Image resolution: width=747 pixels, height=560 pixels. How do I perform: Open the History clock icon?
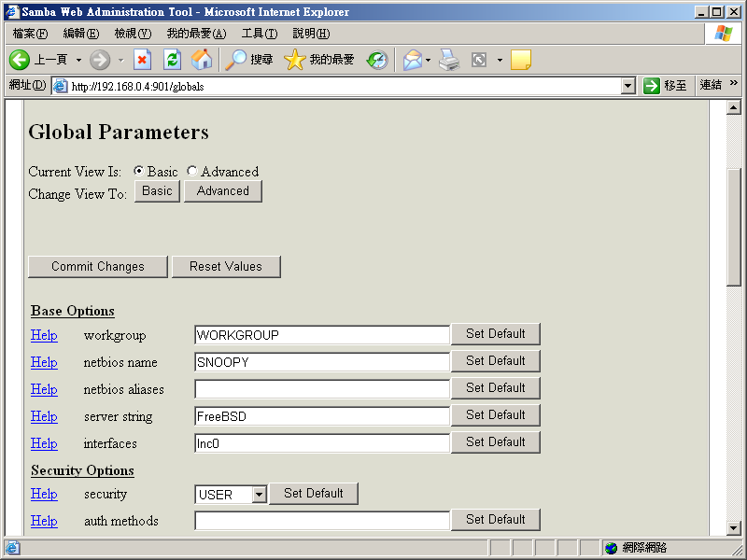(x=376, y=60)
